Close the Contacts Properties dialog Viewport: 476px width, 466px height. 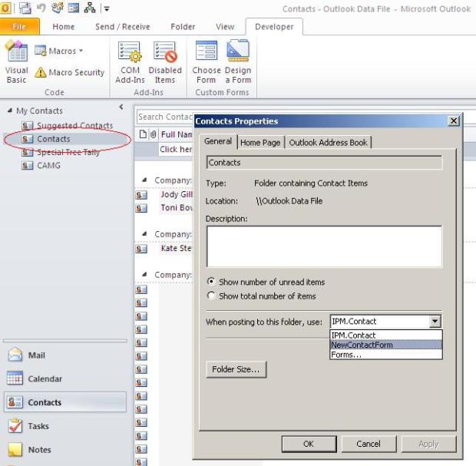(454, 121)
